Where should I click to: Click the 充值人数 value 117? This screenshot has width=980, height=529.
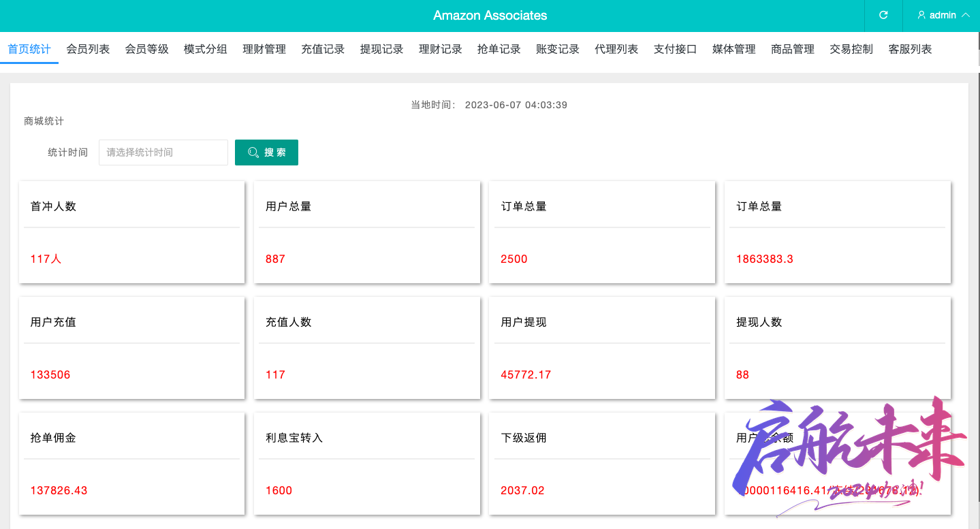coord(275,374)
